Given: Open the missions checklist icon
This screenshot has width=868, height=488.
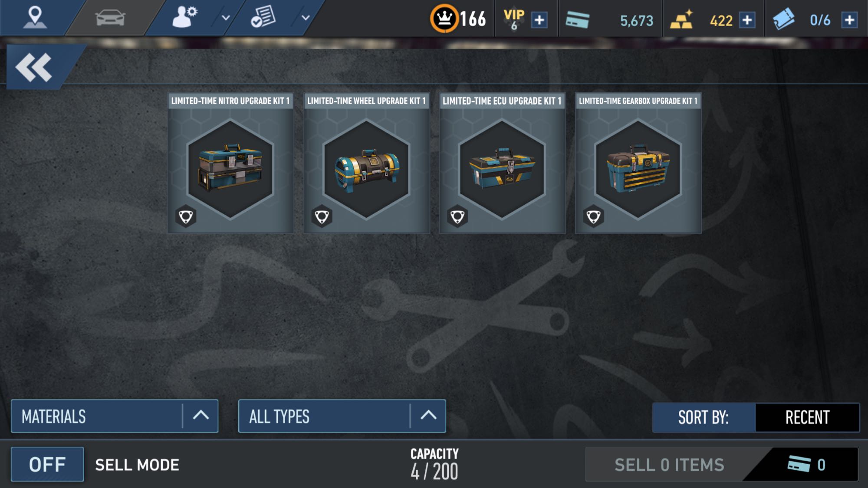Looking at the screenshot, I should point(263,17).
